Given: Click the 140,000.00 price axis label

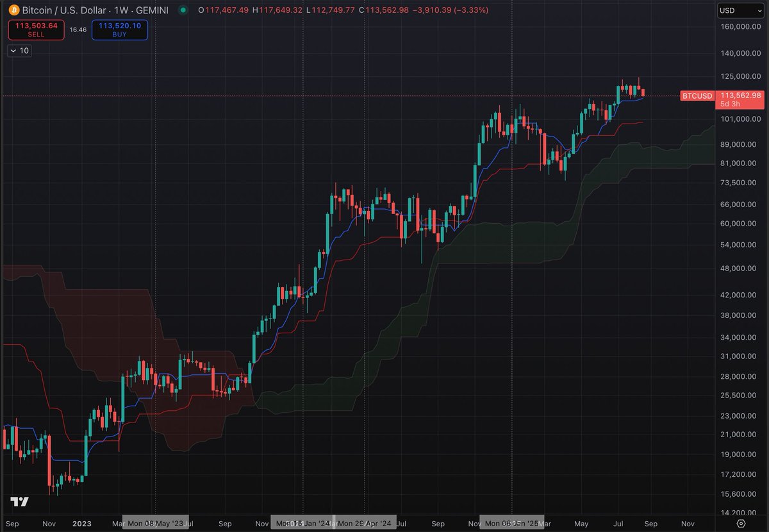Looking at the screenshot, I should point(740,54).
